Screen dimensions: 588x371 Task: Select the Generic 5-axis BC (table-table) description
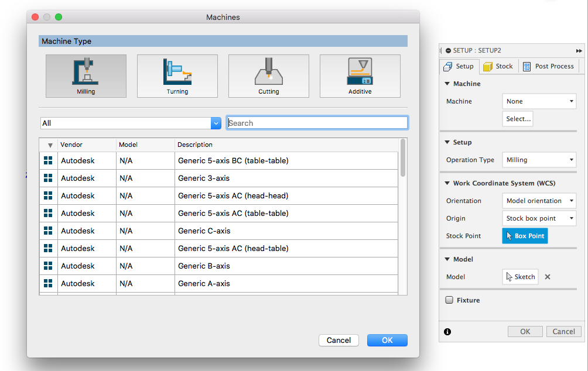tap(233, 160)
